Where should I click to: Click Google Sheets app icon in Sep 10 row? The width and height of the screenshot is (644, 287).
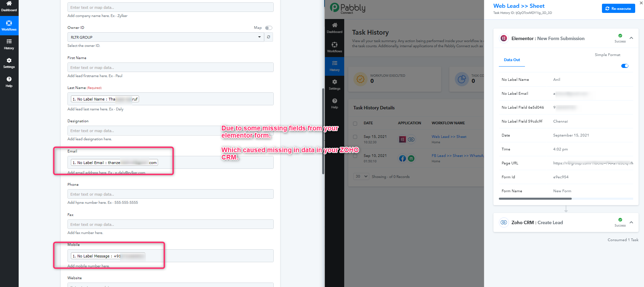[411, 158]
